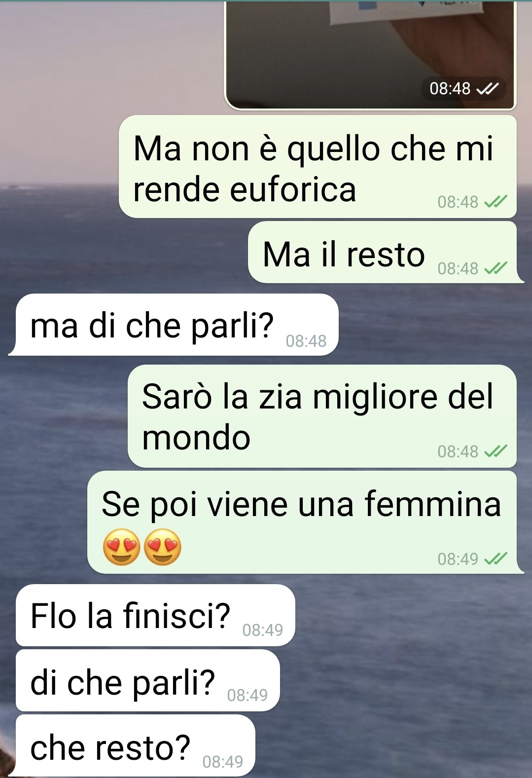Open the photo message sent at 08:48

click(370, 55)
